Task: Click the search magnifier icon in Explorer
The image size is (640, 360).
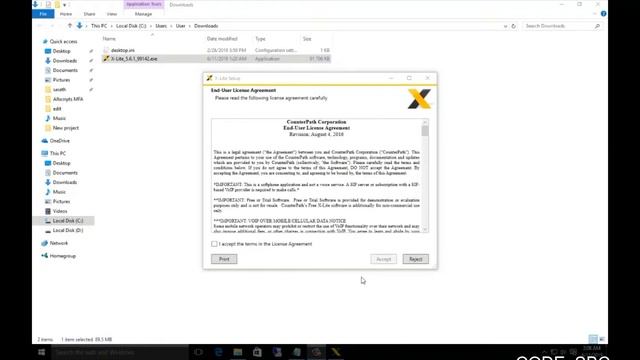Action: pos(597,26)
